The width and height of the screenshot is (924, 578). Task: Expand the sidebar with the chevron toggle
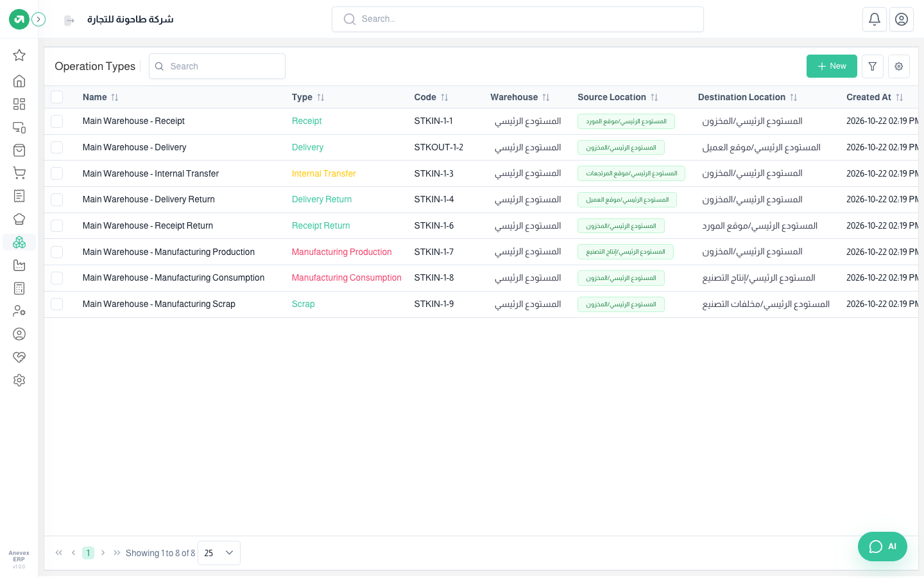pos(38,19)
